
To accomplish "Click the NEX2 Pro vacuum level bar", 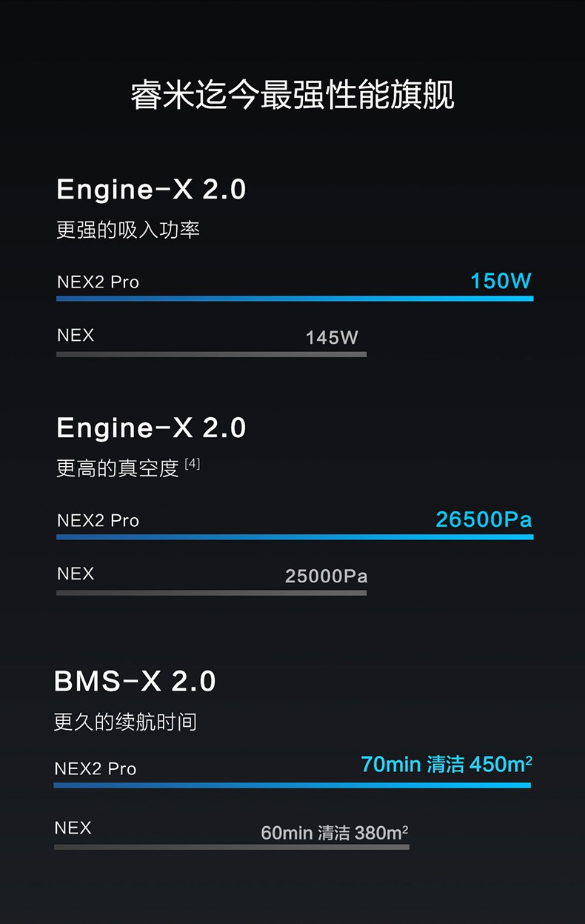I will (x=295, y=536).
